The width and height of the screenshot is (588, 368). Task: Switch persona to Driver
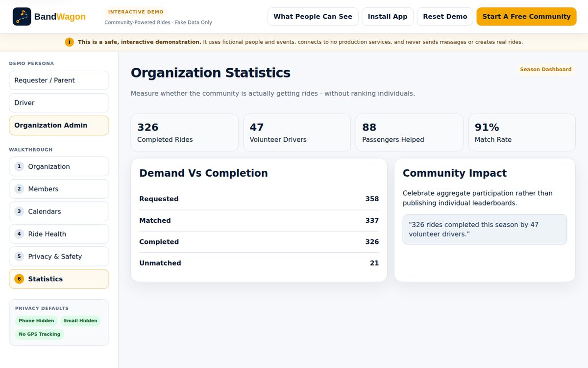click(x=59, y=103)
